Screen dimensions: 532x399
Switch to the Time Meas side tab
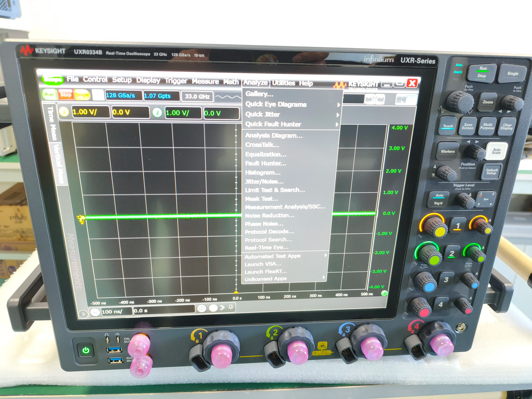click(x=52, y=123)
